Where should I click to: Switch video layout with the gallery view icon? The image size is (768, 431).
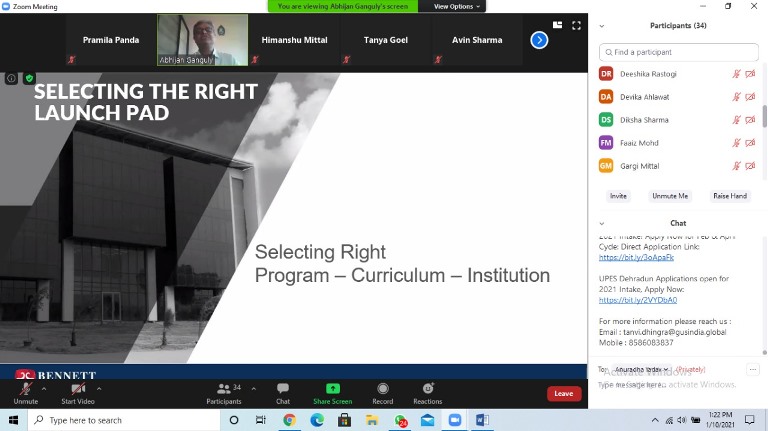tap(559, 26)
